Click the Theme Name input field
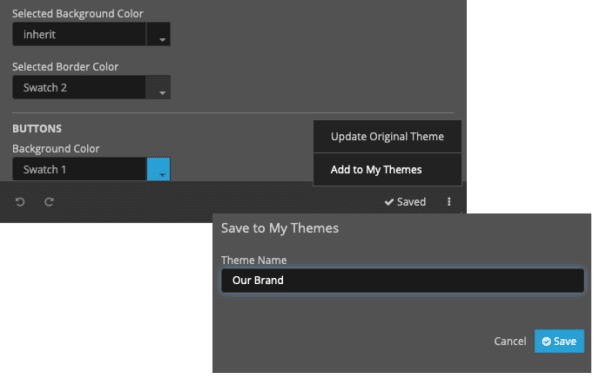The height and width of the screenshot is (386, 600). 403,280
